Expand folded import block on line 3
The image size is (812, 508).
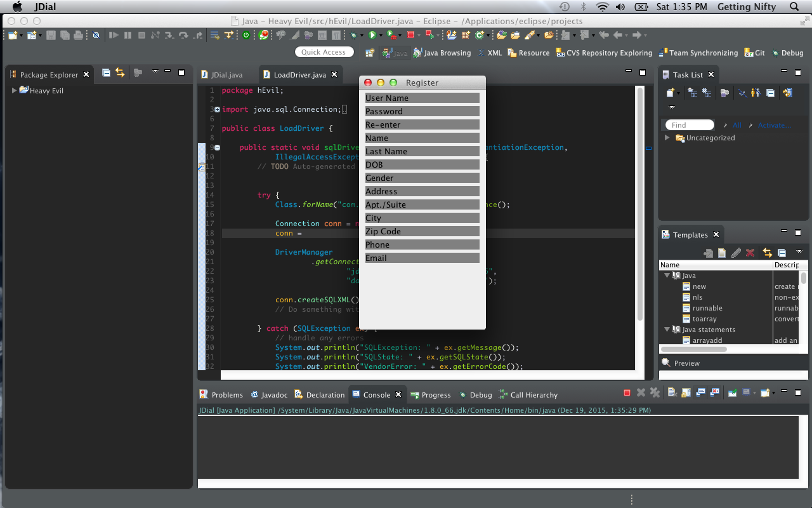[x=217, y=109]
